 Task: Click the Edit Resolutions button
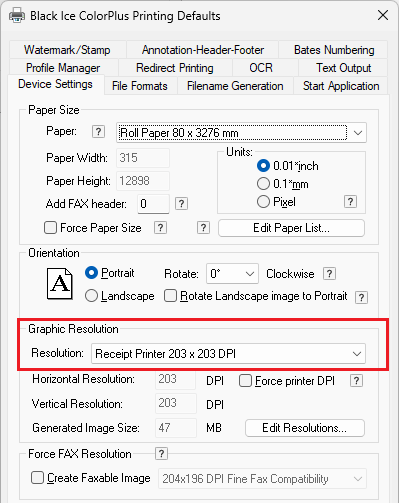click(305, 428)
